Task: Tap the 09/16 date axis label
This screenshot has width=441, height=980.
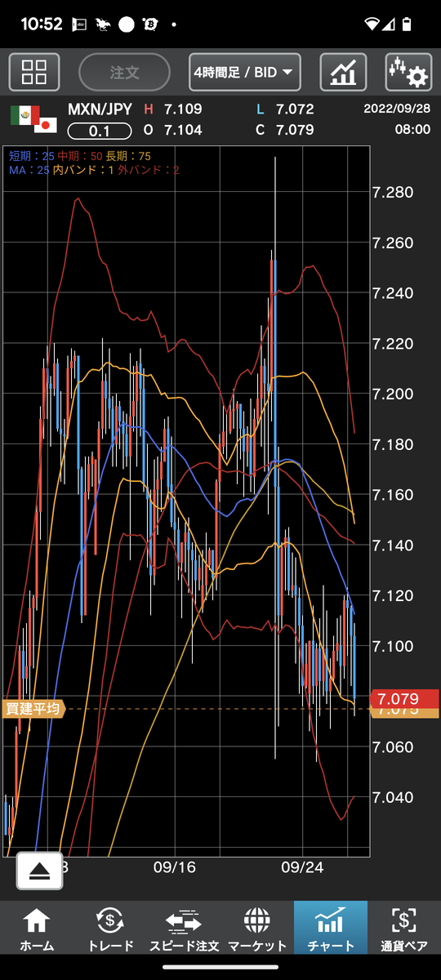Action: (175, 868)
